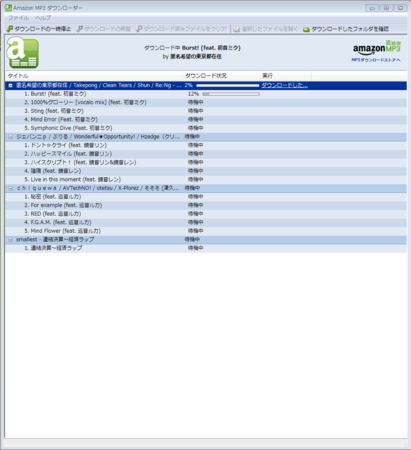The width and height of the screenshot is (411, 450).
Task: Select track 1. ドント☆クライ
Action: click(x=65, y=145)
